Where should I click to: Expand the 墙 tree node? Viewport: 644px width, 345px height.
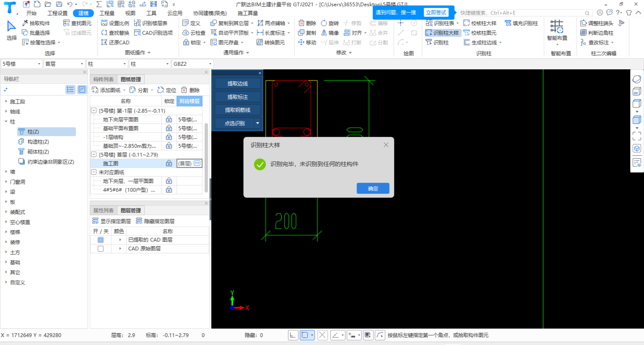pyautogui.click(x=6, y=171)
